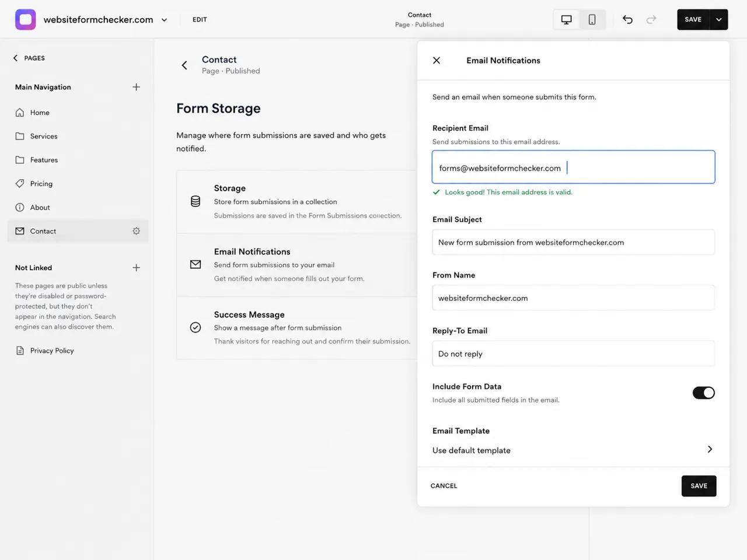Image resolution: width=747 pixels, height=560 pixels.
Task: Redo the last change
Action: 651,19
